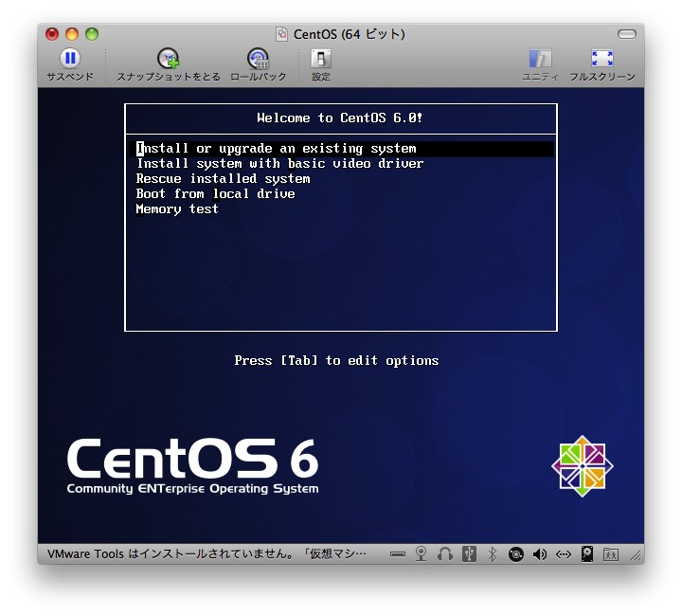Select 'Install or upgrade an existing system'
Viewport: 682px width, 616px height.
(341, 149)
